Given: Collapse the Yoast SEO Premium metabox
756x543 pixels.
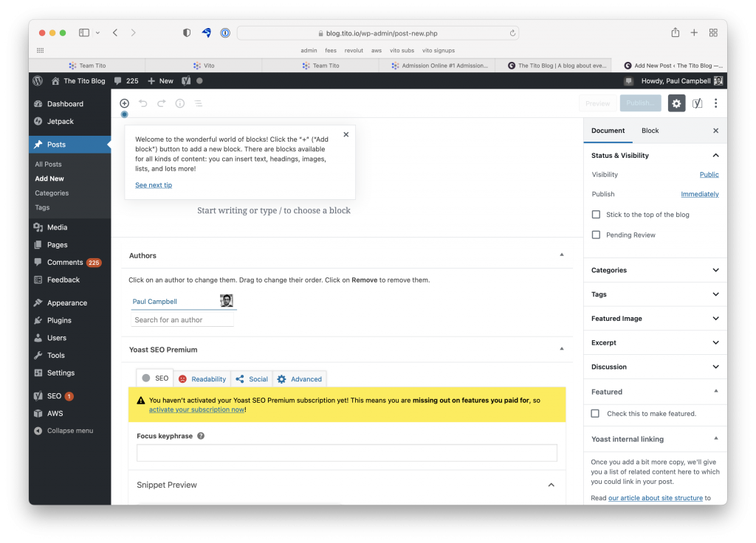Looking at the screenshot, I should click(x=562, y=348).
